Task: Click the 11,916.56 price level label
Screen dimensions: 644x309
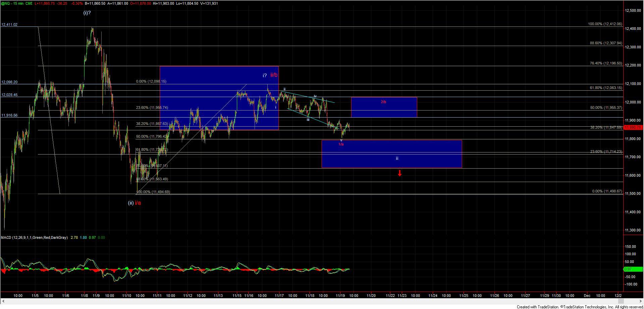Action: [x=9, y=115]
